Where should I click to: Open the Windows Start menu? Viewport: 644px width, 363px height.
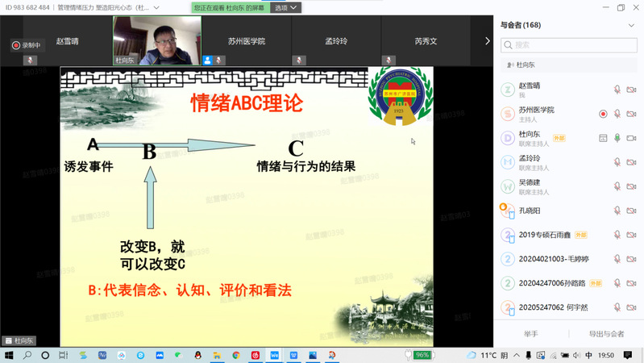click(9, 355)
